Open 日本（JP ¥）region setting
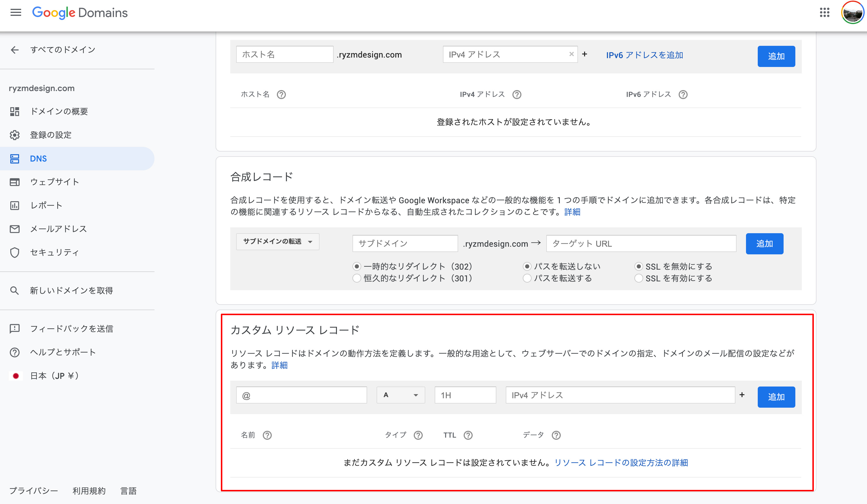 point(54,376)
